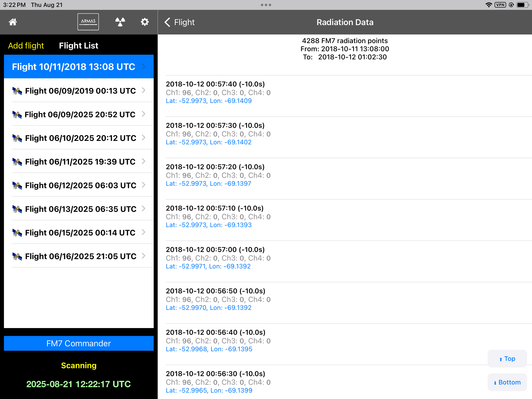Switch to Add flight tab
This screenshot has width=532, height=399.
click(x=26, y=46)
